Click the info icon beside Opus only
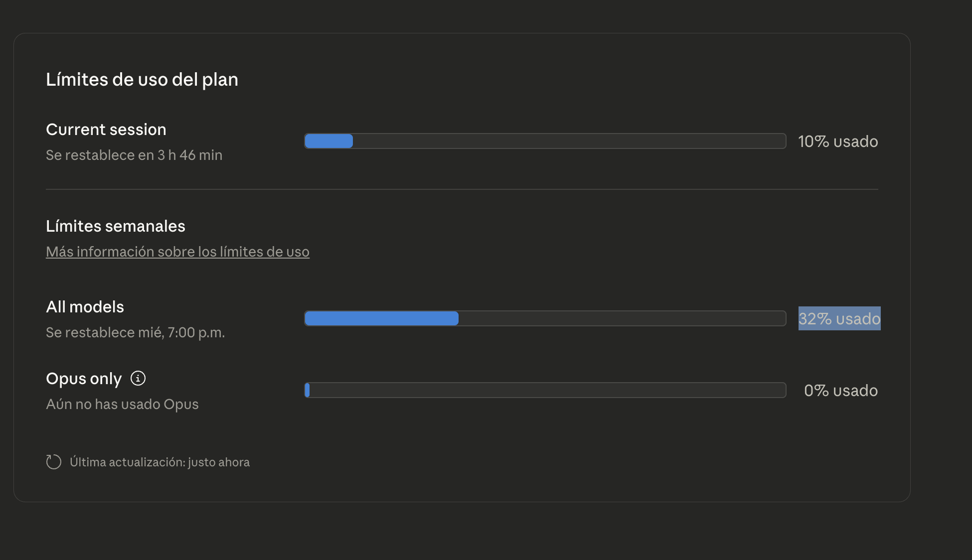972x560 pixels. click(138, 379)
